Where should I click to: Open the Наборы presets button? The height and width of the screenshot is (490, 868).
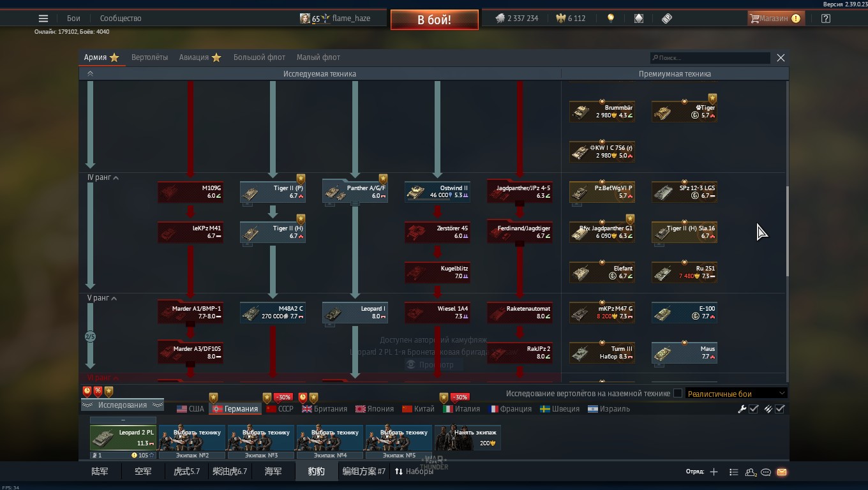pos(414,471)
